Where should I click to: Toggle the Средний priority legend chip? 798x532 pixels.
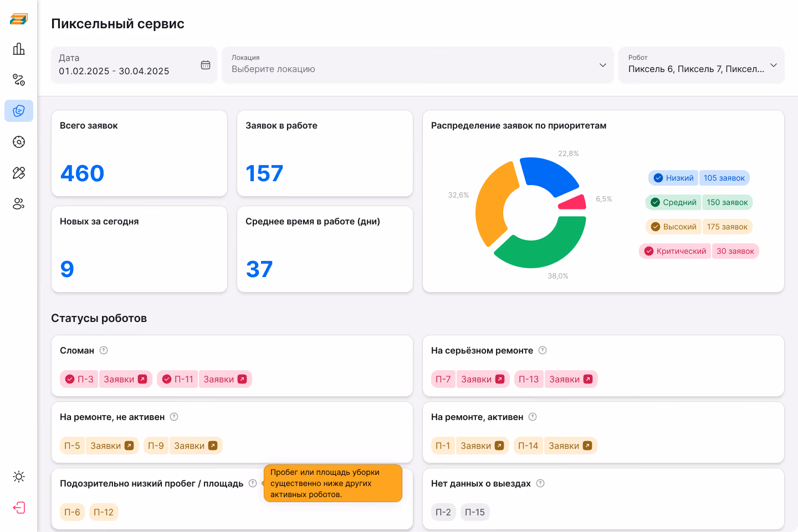click(x=673, y=202)
